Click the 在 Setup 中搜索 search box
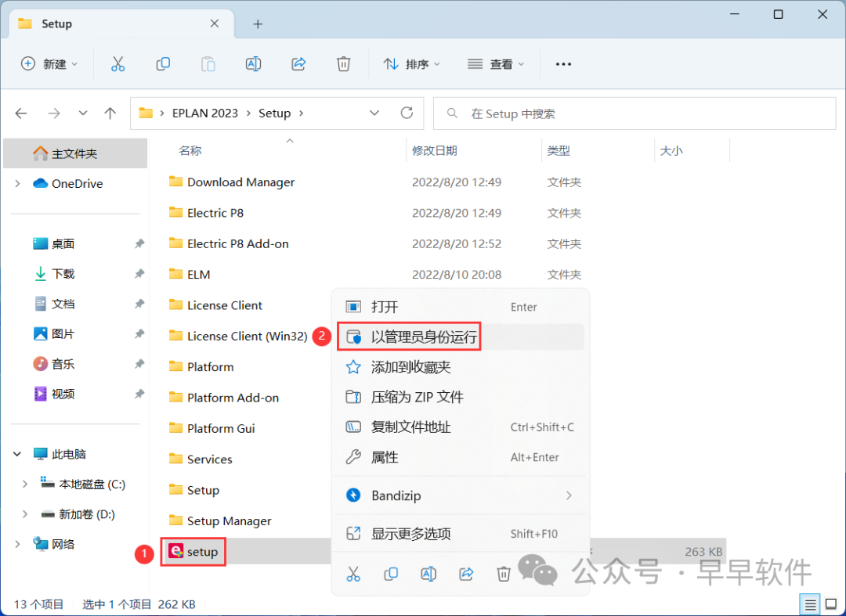Image resolution: width=846 pixels, height=616 pixels. (x=634, y=113)
